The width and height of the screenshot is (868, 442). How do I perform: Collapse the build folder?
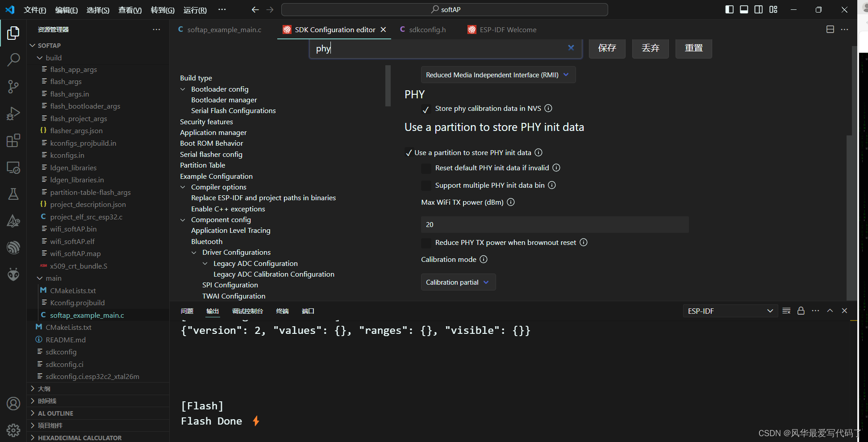pos(40,58)
